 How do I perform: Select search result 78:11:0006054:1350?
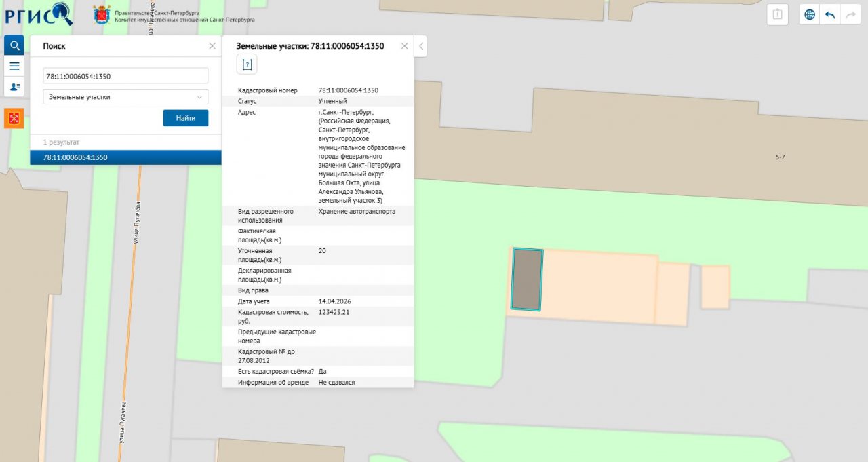(x=125, y=157)
